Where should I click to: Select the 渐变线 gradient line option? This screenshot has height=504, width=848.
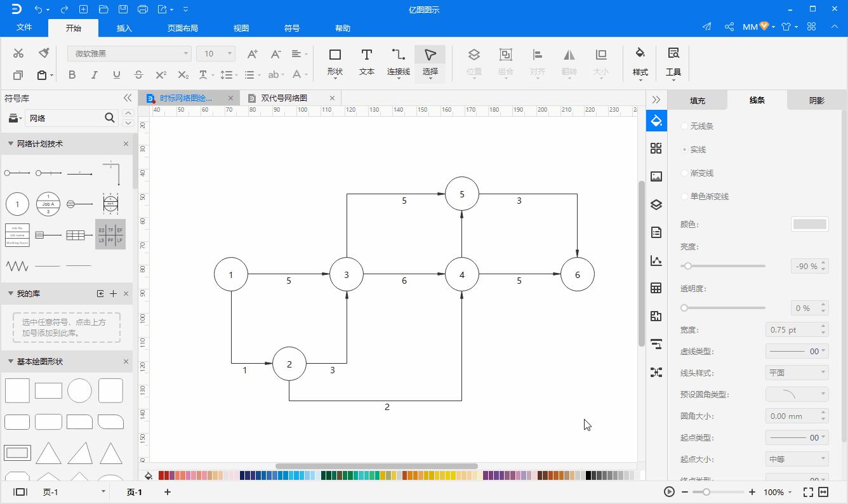(x=697, y=173)
